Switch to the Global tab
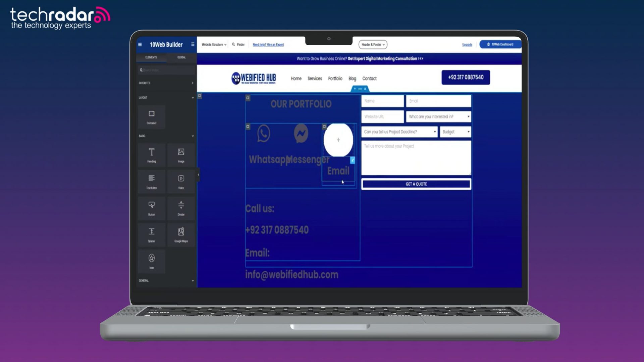This screenshot has width=644, height=362. tap(181, 57)
